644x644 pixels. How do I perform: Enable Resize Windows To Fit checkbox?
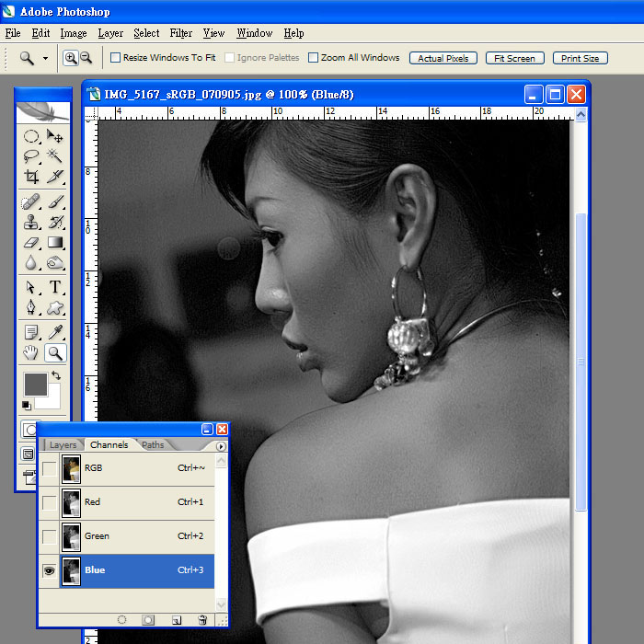115,58
